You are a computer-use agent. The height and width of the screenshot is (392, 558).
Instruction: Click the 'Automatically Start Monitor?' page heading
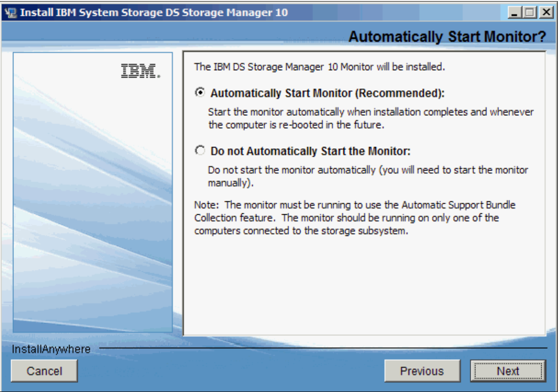[447, 37]
